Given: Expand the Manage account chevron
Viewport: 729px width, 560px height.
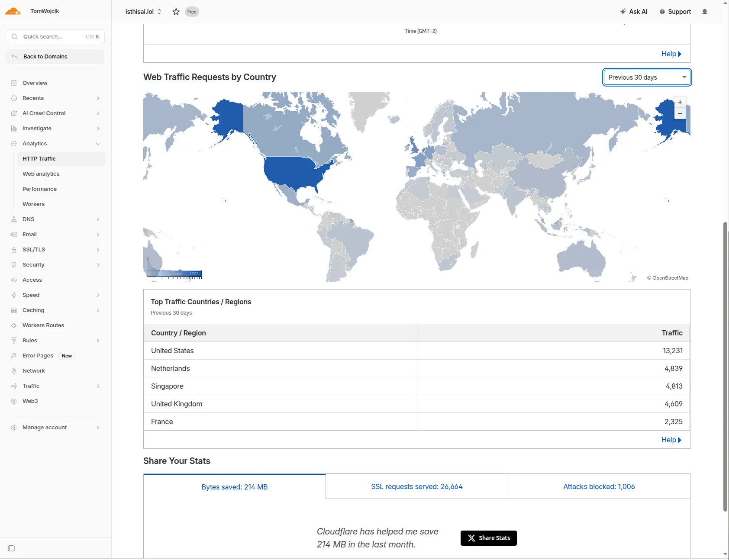Looking at the screenshot, I should tap(98, 428).
